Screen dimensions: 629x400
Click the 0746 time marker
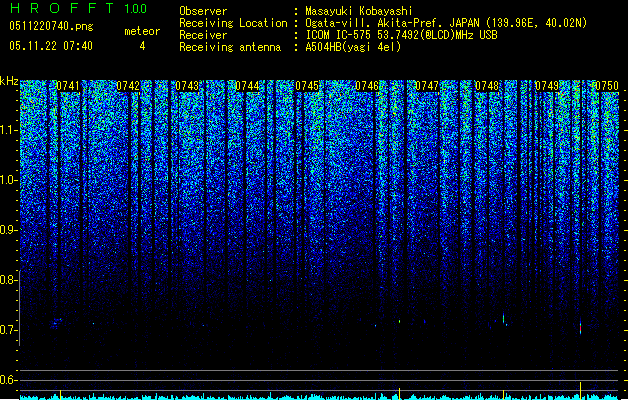pyautogui.click(x=367, y=86)
